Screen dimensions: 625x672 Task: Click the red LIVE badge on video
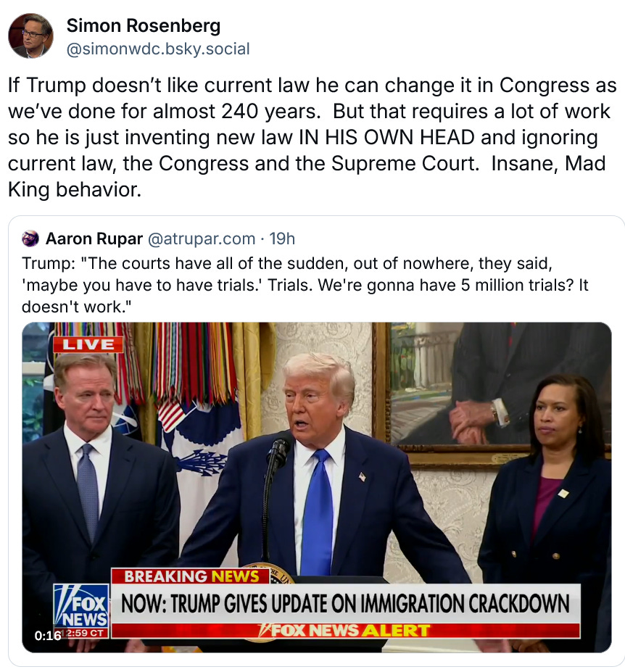click(88, 344)
